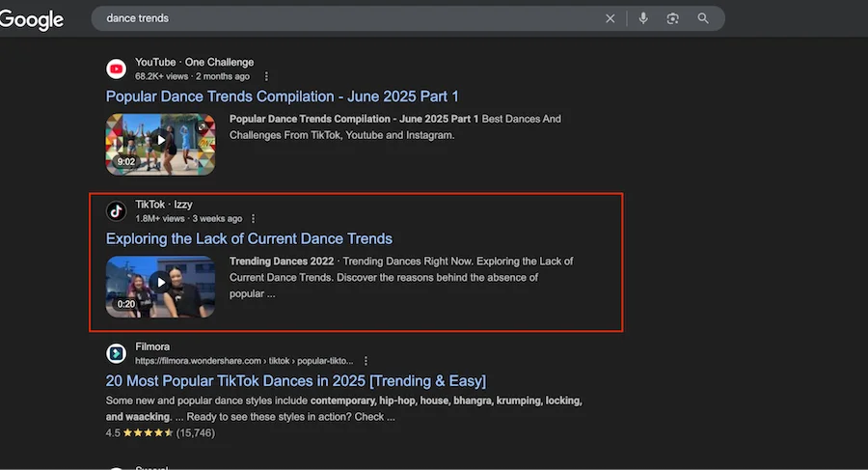Viewport: 868px width, 470px height.
Task: Open more options for TikTok result
Action: point(254,219)
